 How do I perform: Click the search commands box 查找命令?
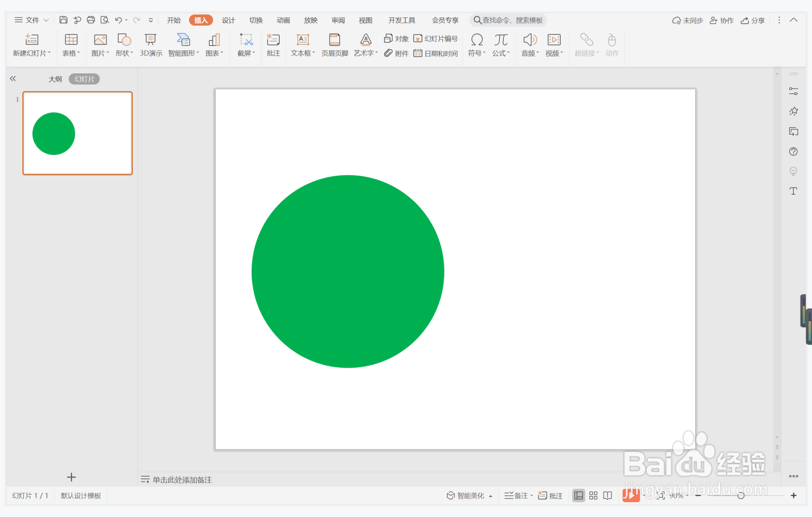[x=508, y=20]
